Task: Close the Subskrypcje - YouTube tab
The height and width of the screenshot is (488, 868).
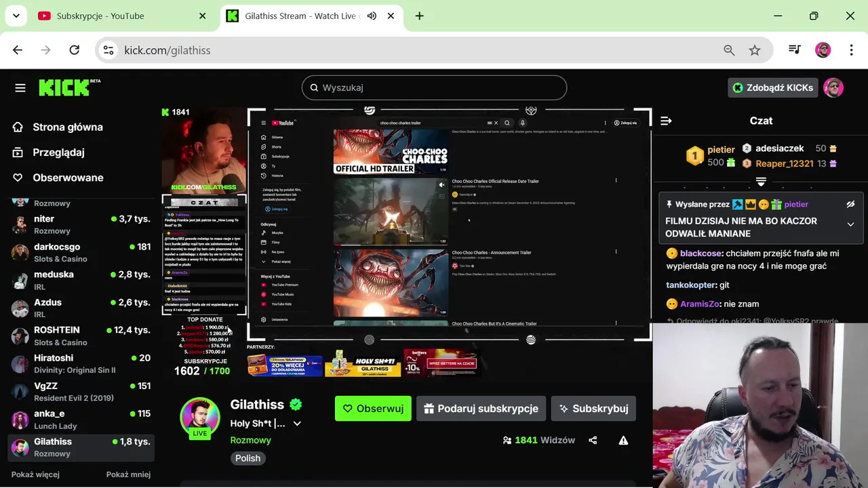Action: (202, 16)
